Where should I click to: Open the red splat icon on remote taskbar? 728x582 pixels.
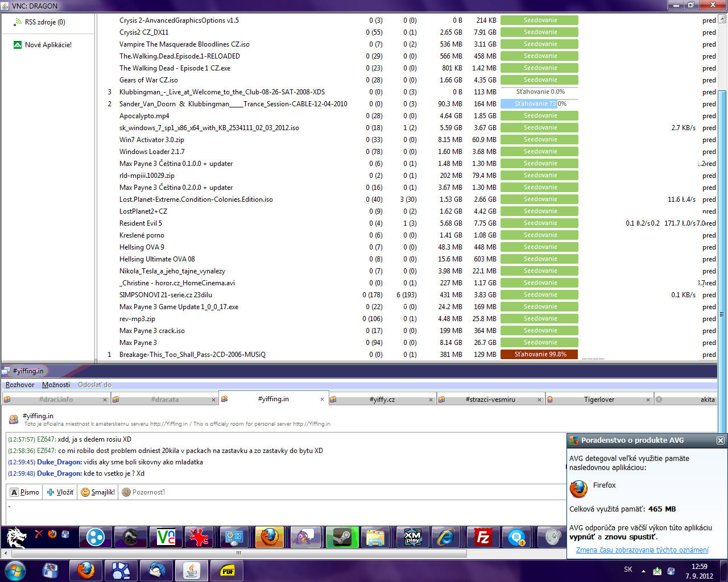(200, 537)
